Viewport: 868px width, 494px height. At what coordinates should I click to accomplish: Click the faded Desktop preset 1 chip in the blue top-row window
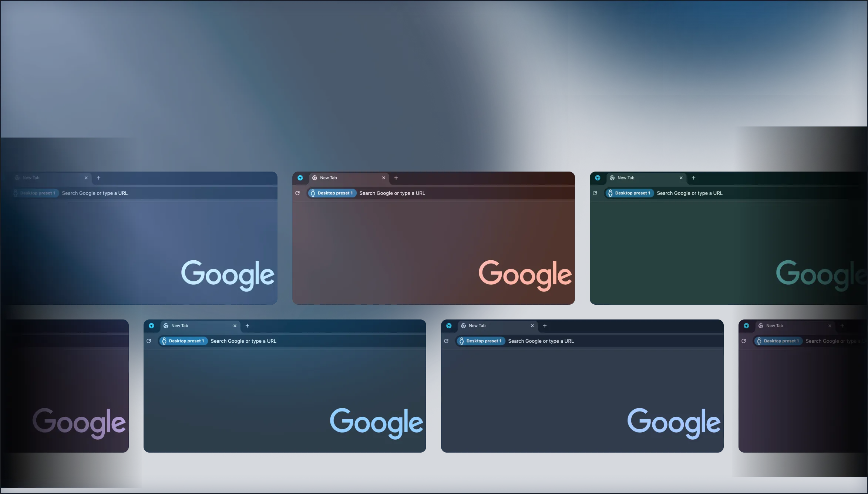(x=35, y=193)
